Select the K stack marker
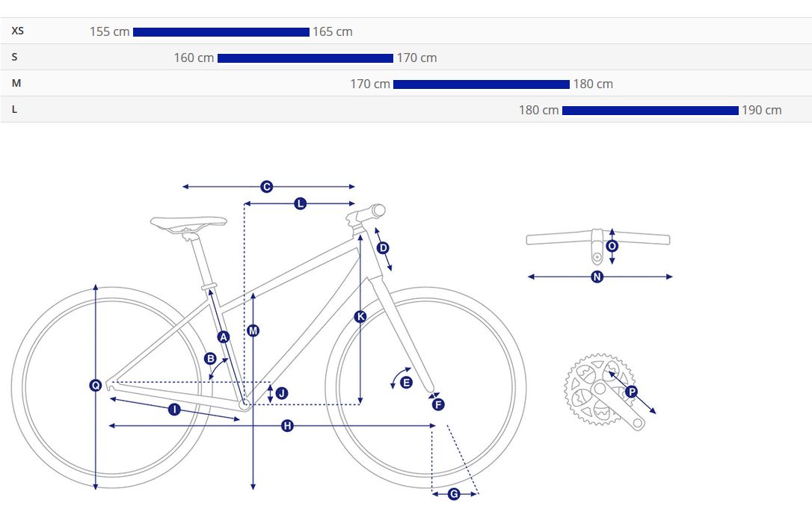812x506 pixels. pyautogui.click(x=360, y=316)
